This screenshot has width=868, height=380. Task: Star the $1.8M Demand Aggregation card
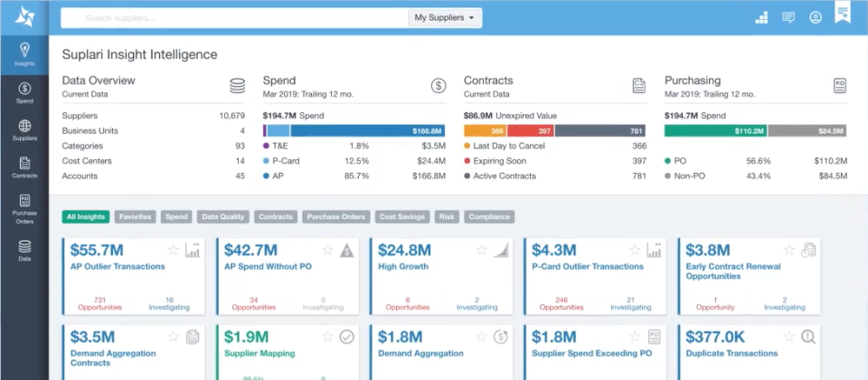(482, 337)
